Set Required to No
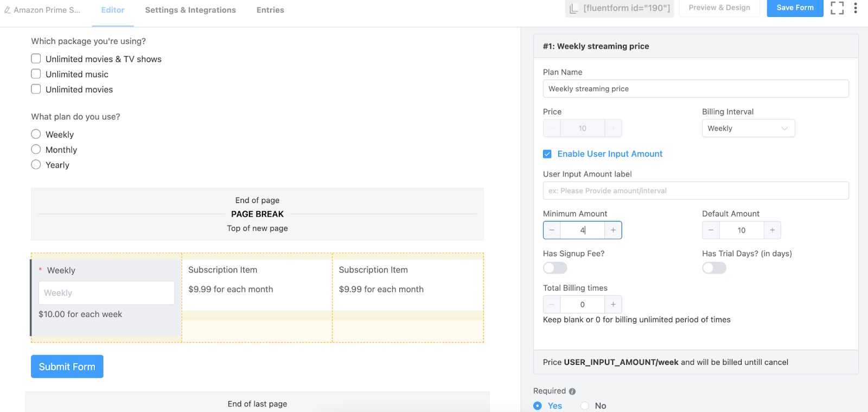Image resolution: width=868 pixels, height=412 pixels. tap(585, 405)
